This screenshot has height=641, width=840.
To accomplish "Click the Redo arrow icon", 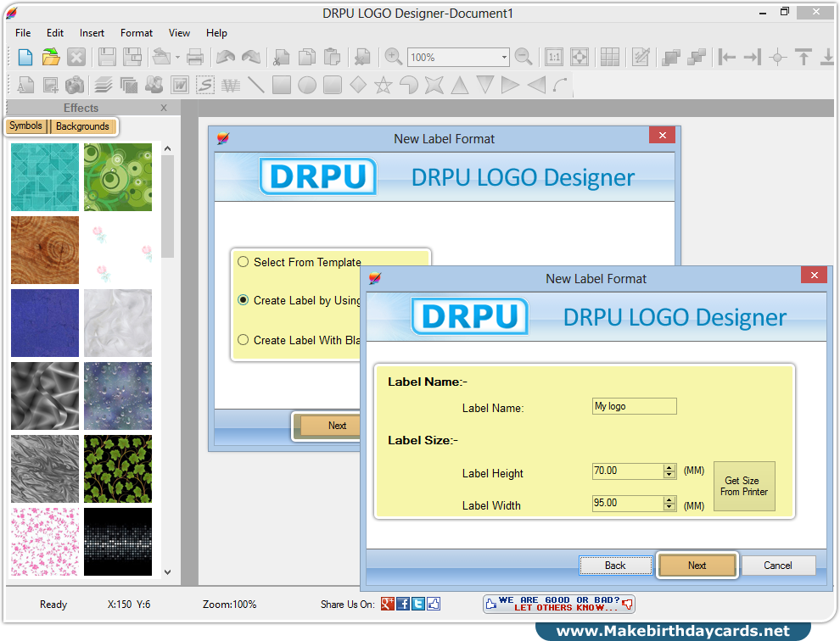I will click(250, 57).
